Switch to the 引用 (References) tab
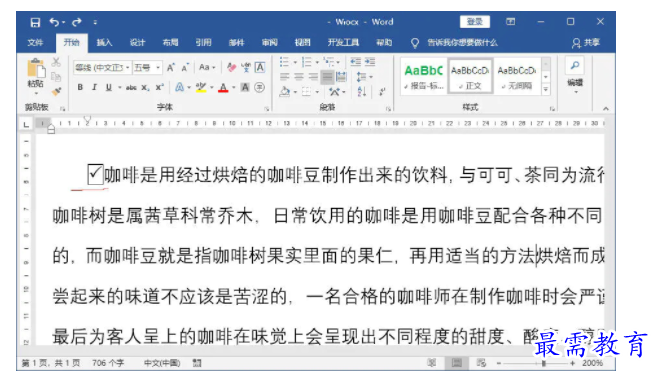 coord(203,43)
